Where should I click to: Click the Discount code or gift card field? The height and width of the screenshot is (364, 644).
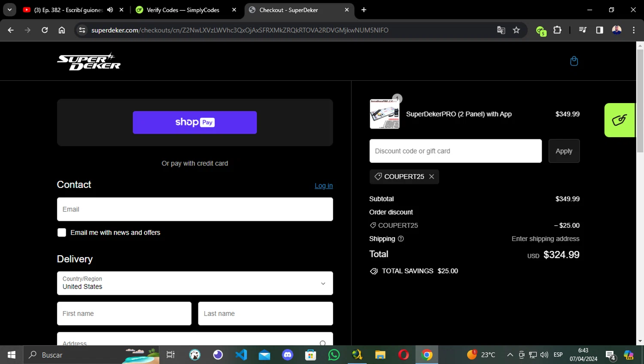[x=456, y=151]
